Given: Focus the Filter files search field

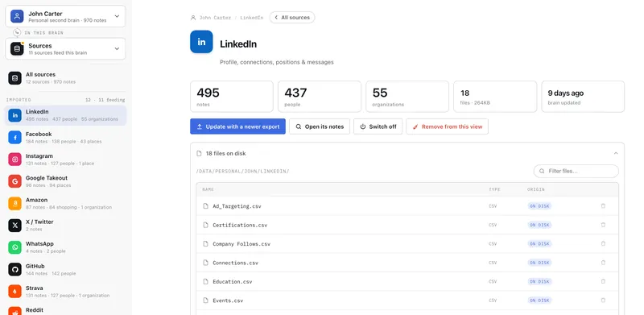Looking at the screenshot, I should pyautogui.click(x=576, y=171).
